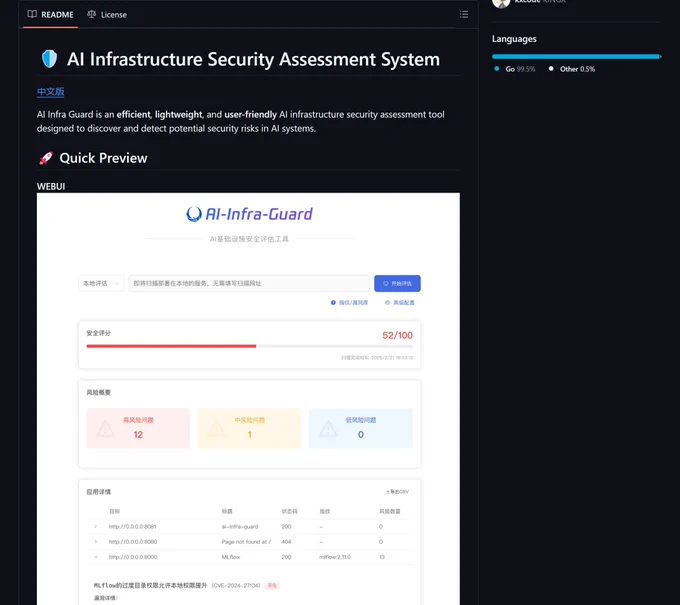
Task: Expand the http://0.0.0.0:8081 row
Action: [95, 527]
